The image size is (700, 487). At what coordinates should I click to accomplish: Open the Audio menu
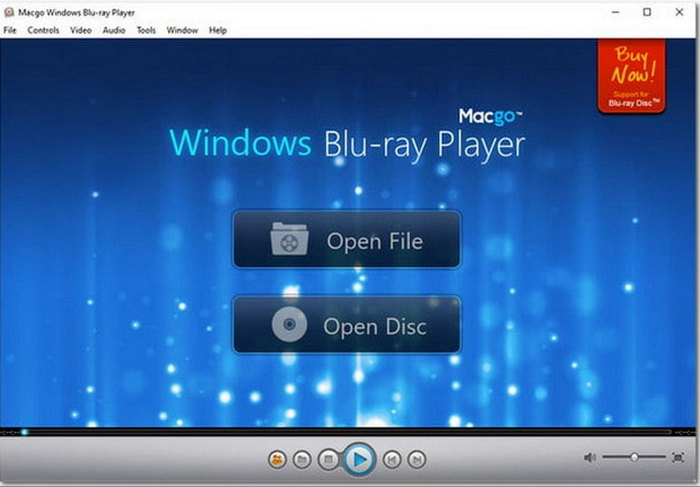coord(114,30)
